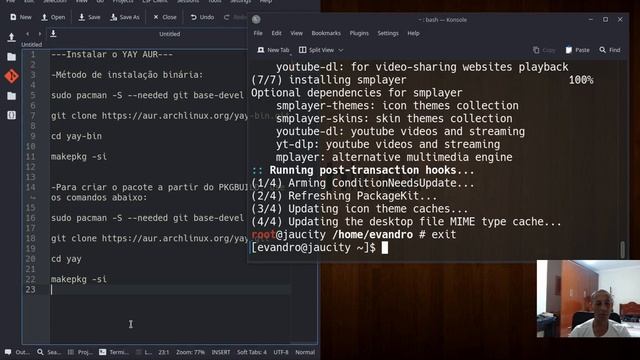The width and height of the screenshot is (640, 360).
Task: Click 'makepkg -si' on line 22
Action: coord(79,279)
